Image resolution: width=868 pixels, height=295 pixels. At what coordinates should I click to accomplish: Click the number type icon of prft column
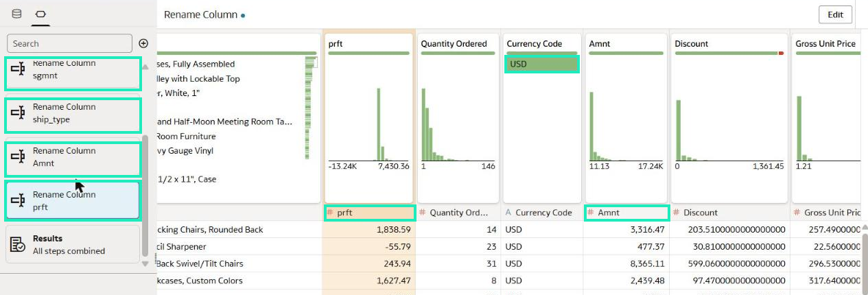(x=330, y=213)
